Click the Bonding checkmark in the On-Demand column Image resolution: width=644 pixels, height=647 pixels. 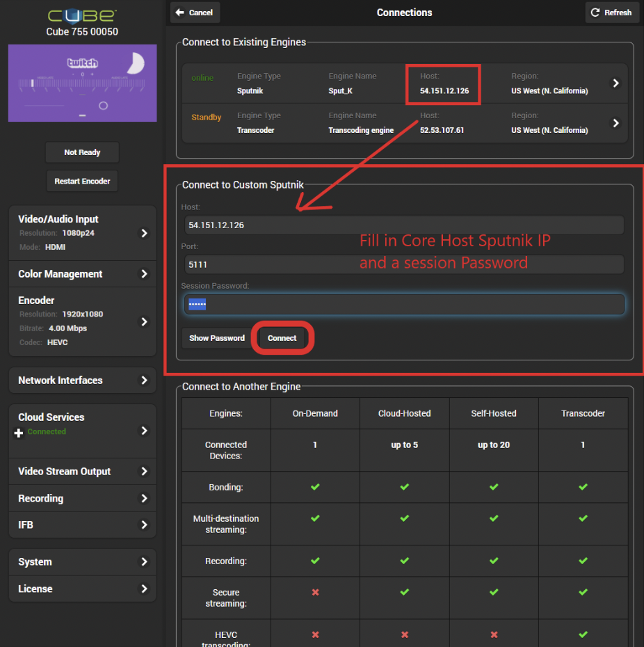point(314,487)
